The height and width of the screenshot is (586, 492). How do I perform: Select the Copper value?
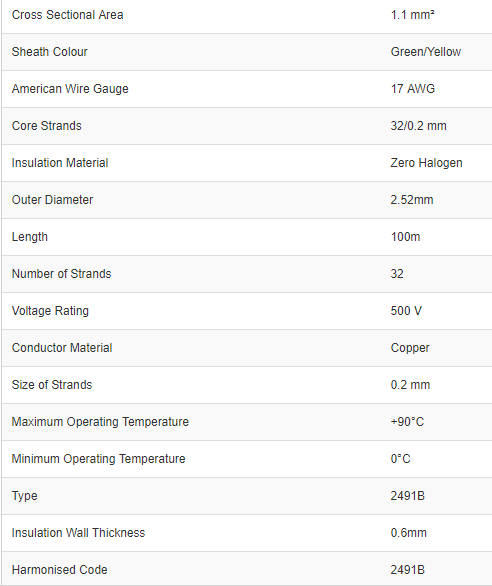coord(410,348)
